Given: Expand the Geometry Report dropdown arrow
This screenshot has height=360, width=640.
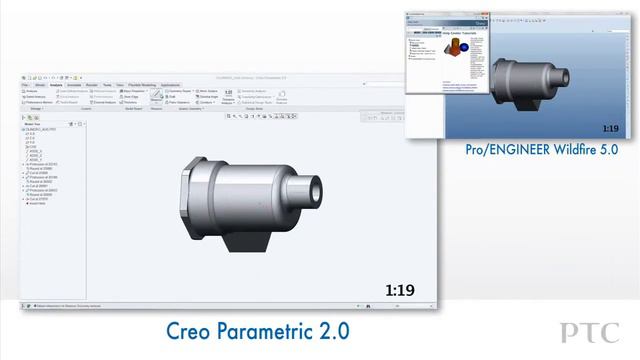Looking at the screenshot, I should click(x=193, y=91).
